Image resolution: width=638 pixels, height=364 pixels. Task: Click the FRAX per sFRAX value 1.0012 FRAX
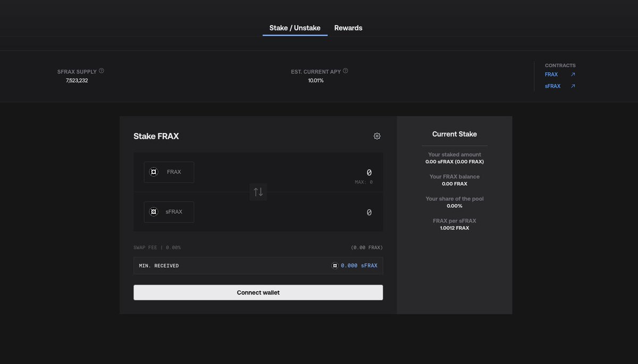pyautogui.click(x=455, y=228)
